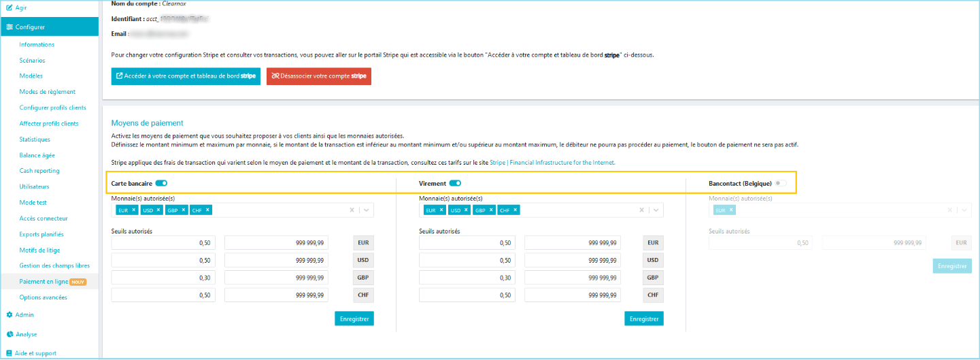This screenshot has width=980, height=360.
Task: Remove the EUR tag from Carte bancaire currencies
Action: coord(134,210)
